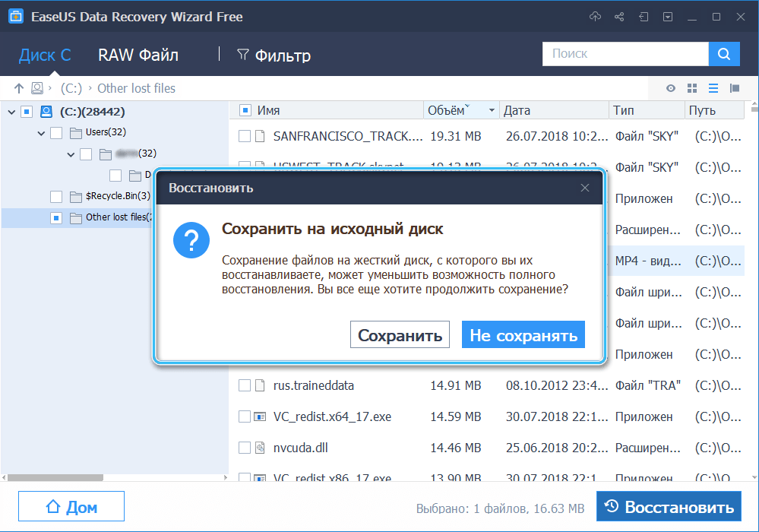
Task: Click the eye preview icon above file list
Action: click(x=670, y=88)
